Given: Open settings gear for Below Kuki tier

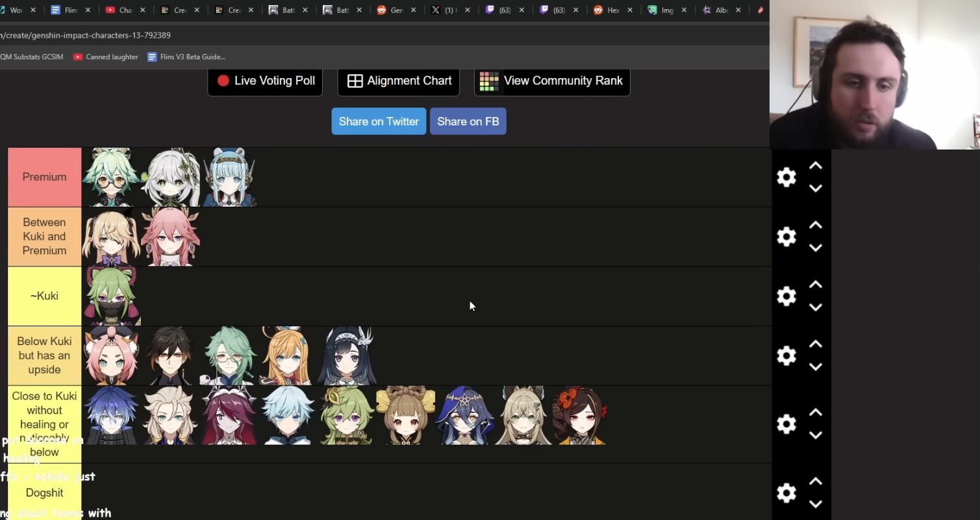Looking at the screenshot, I should click(786, 356).
